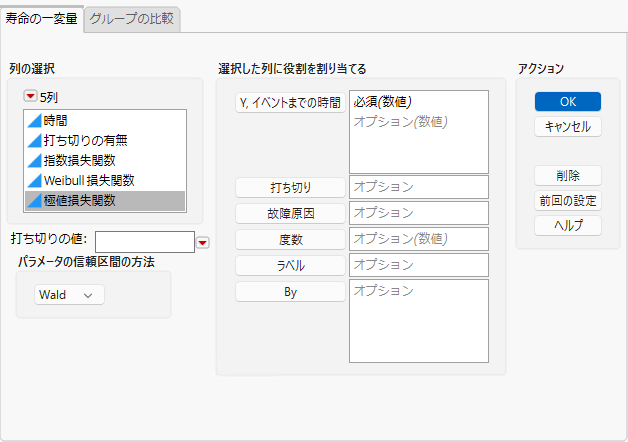This screenshot has width=628, height=442.
Task: Click the 打ち切り role button
Action: point(290,188)
